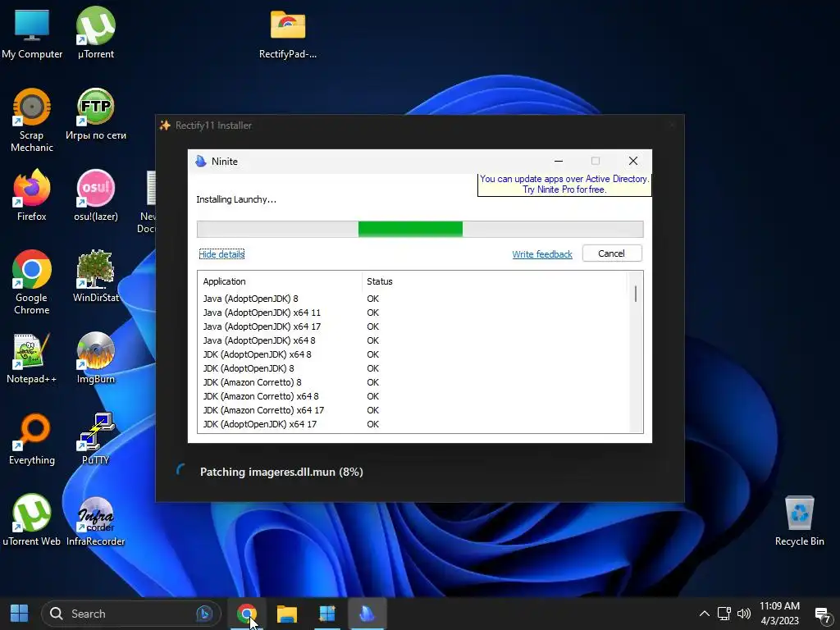This screenshot has height=630, width=840.
Task: Cancel the Ninite installation
Action: (612, 253)
